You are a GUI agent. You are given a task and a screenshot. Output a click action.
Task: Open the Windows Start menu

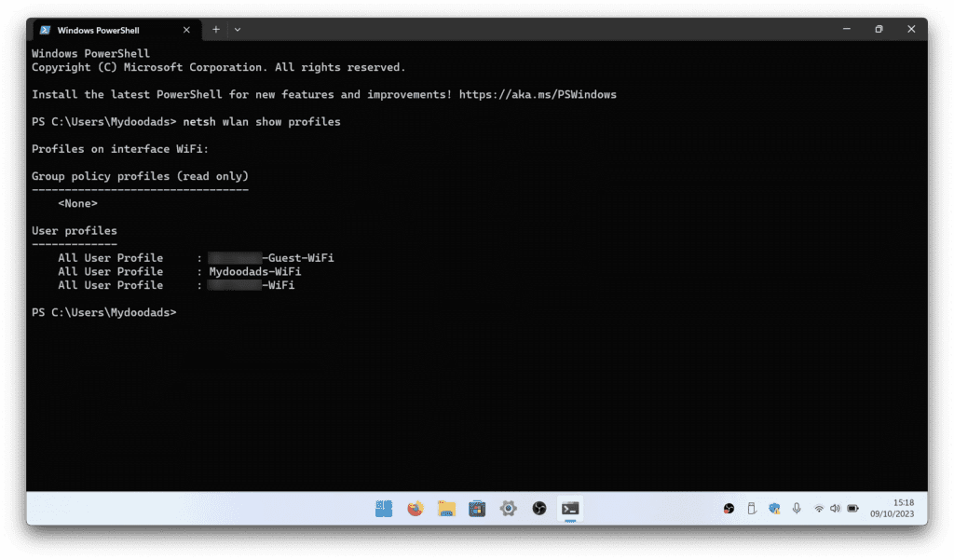pos(384,508)
